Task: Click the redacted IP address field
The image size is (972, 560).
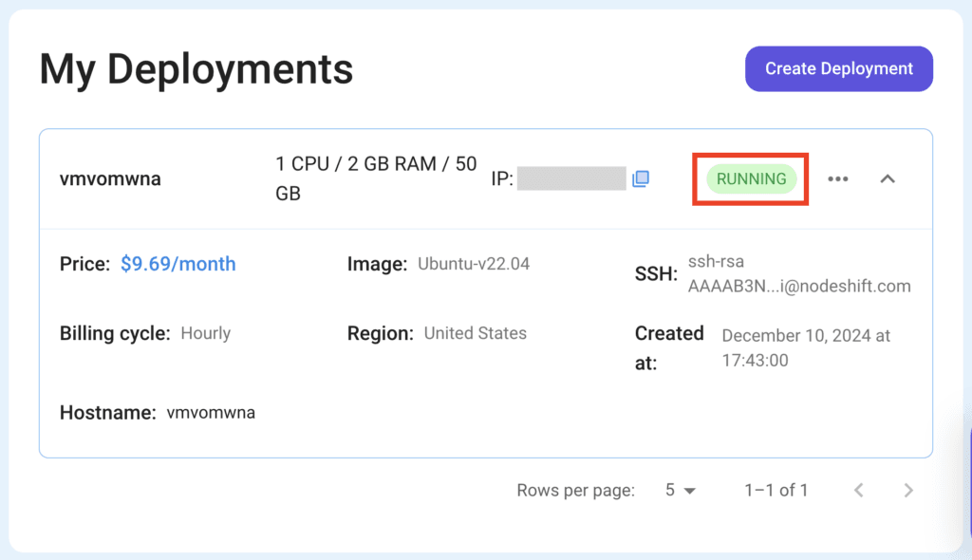Action: click(571, 178)
